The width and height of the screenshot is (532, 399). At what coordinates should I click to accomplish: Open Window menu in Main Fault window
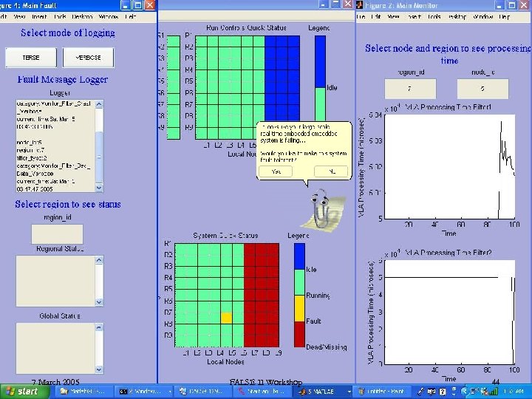[109, 16]
